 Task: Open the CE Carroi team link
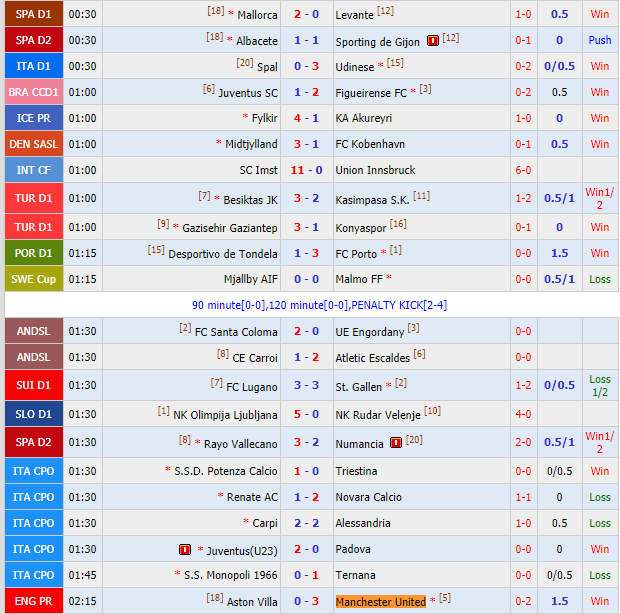coord(255,359)
